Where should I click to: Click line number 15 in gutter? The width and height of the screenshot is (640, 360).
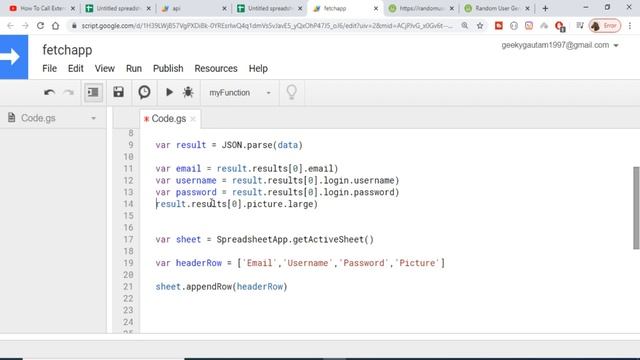pyautogui.click(x=128, y=216)
